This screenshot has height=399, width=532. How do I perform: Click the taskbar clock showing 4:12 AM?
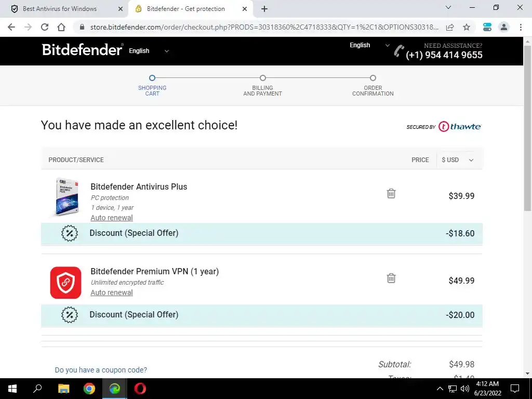(x=487, y=389)
